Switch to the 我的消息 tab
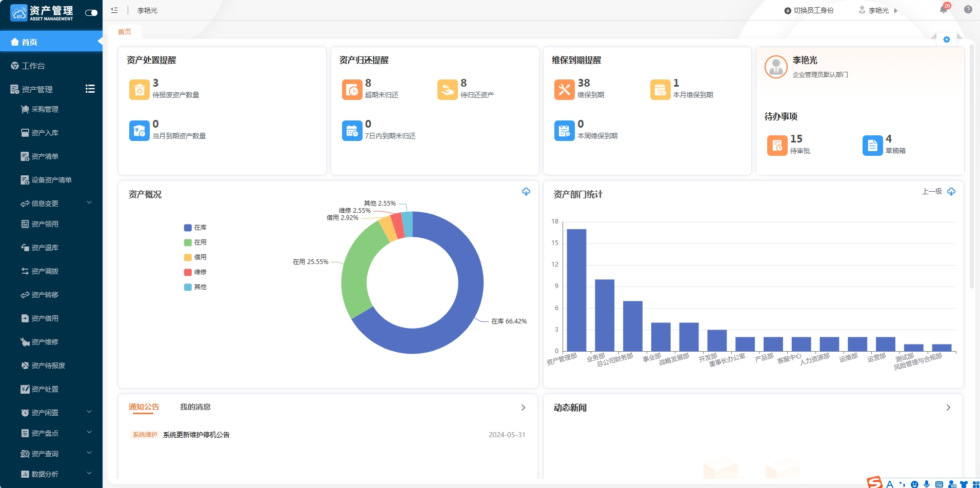The height and width of the screenshot is (488, 980). point(195,407)
